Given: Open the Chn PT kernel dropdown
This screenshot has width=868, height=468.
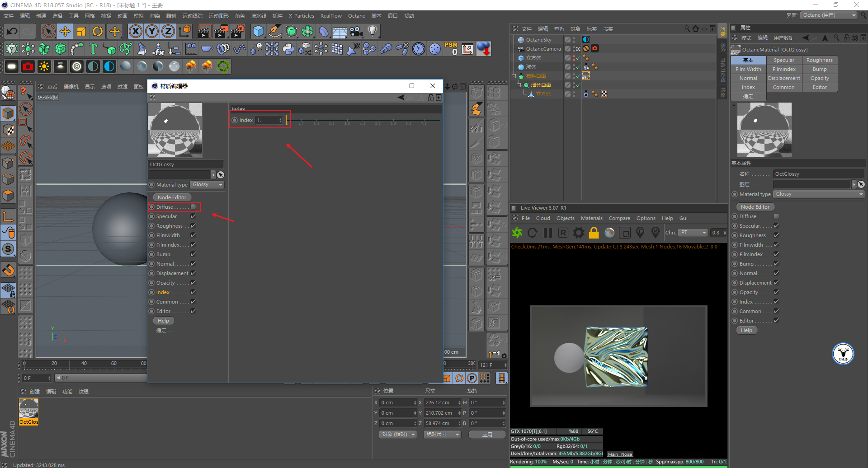Looking at the screenshot, I should click(693, 233).
